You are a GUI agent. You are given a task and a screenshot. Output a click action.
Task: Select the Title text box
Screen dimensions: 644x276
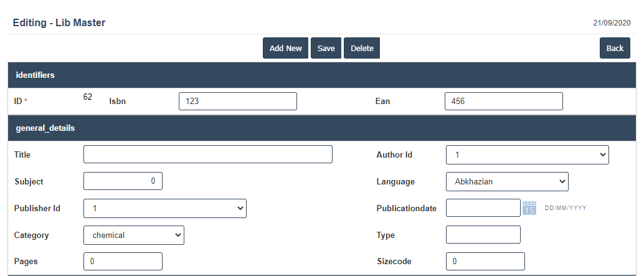207,155
